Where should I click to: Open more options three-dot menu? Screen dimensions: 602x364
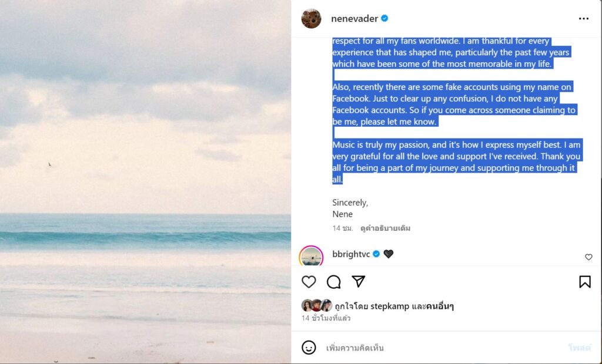[x=583, y=19]
